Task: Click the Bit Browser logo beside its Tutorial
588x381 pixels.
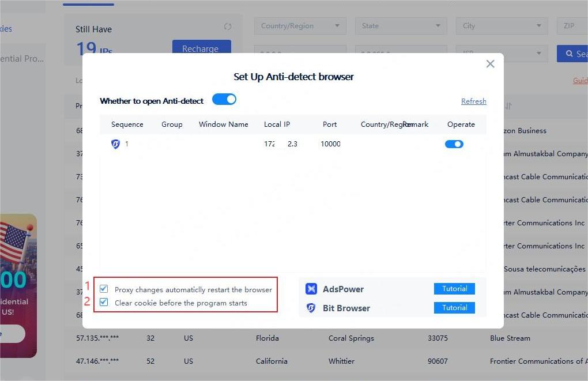Action: 311,308
